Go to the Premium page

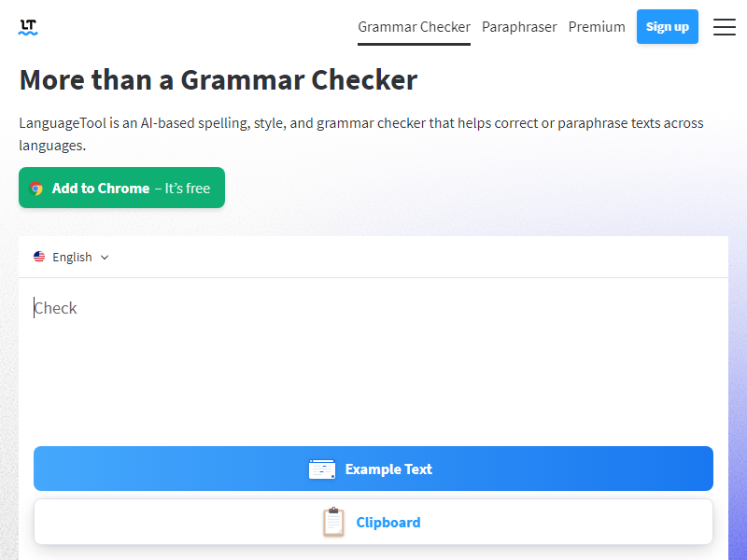click(597, 27)
